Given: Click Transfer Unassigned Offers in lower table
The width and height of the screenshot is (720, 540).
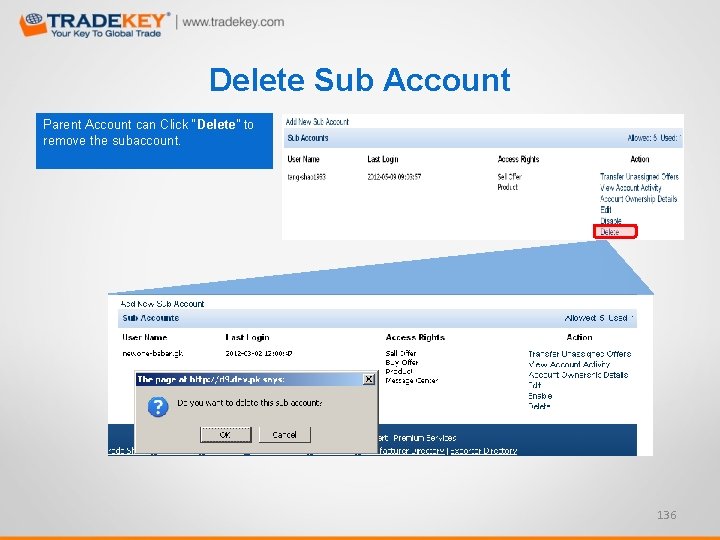Looking at the screenshot, I should pos(579,354).
